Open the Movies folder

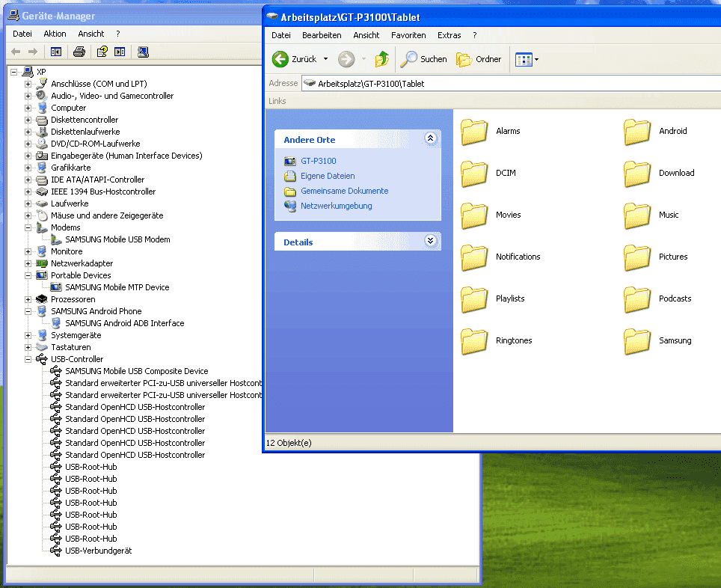point(491,215)
